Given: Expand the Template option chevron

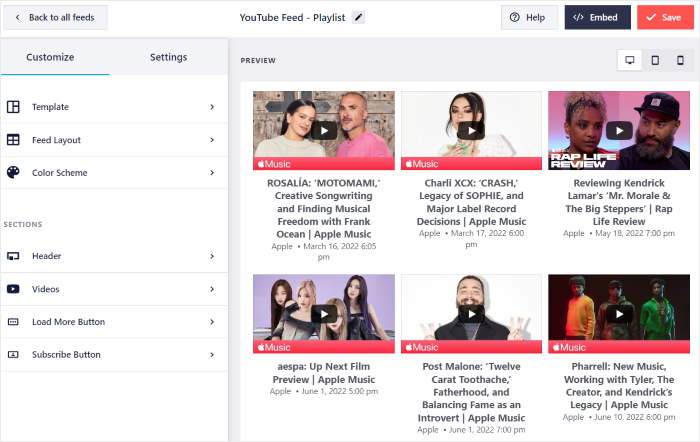Looking at the screenshot, I should tap(212, 107).
